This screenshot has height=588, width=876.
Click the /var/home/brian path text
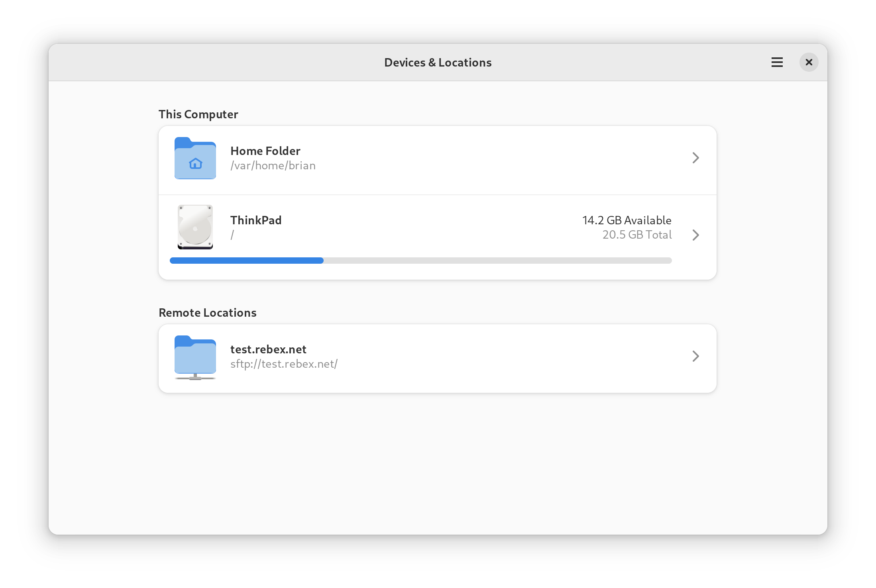273,165
